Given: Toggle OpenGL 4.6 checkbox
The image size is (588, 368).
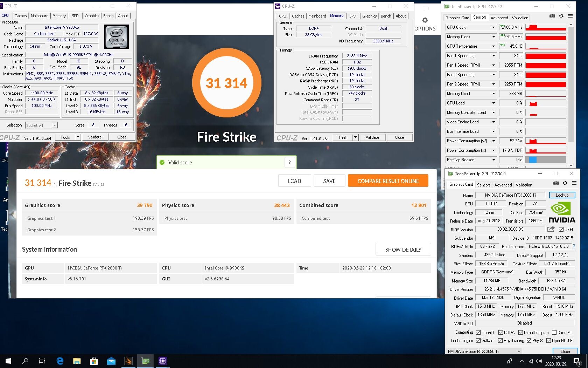Looking at the screenshot, I should click(549, 341).
